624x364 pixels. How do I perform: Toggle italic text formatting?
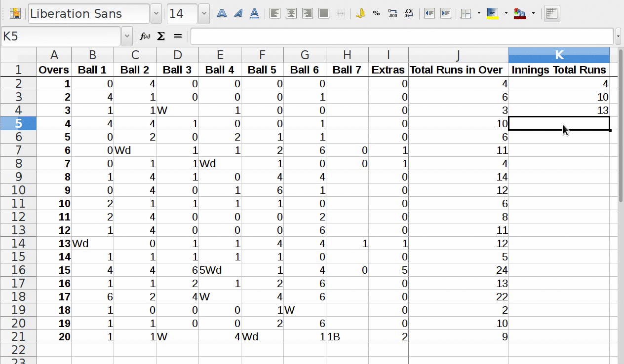pyautogui.click(x=238, y=14)
